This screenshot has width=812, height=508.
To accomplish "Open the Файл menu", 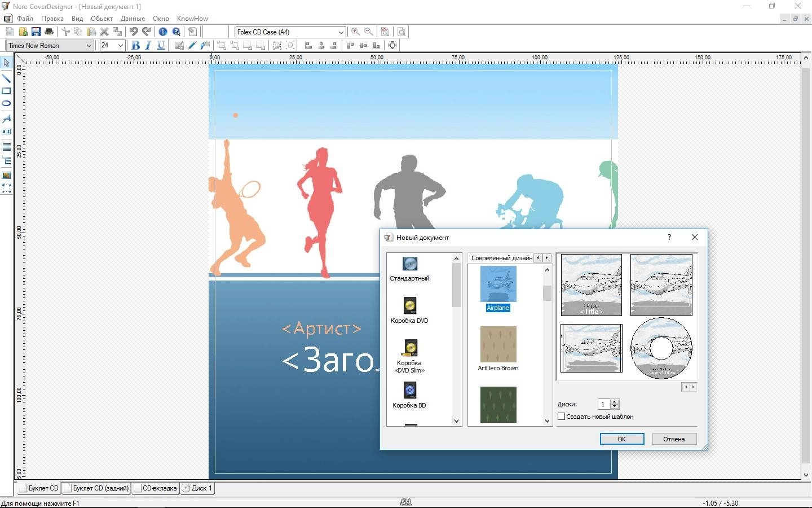I will click(25, 19).
